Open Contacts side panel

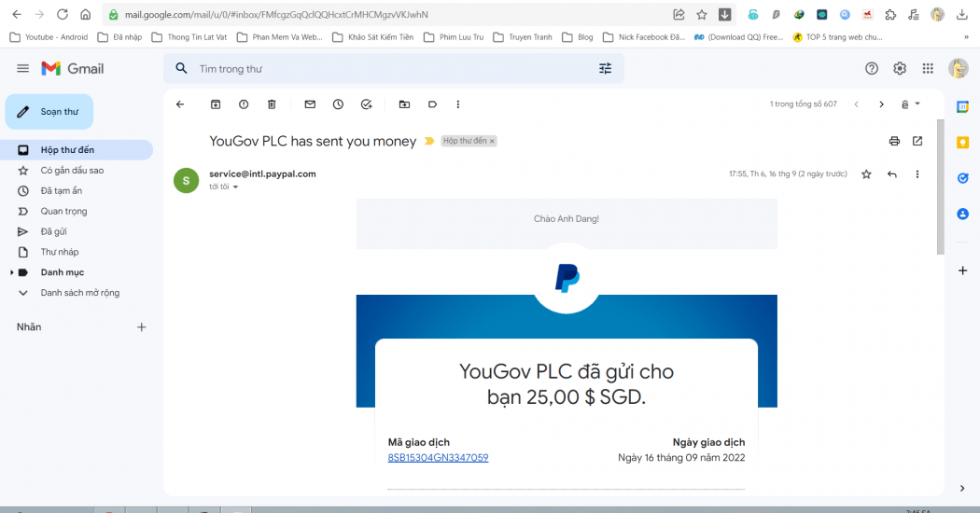click(x=962, y=215)
